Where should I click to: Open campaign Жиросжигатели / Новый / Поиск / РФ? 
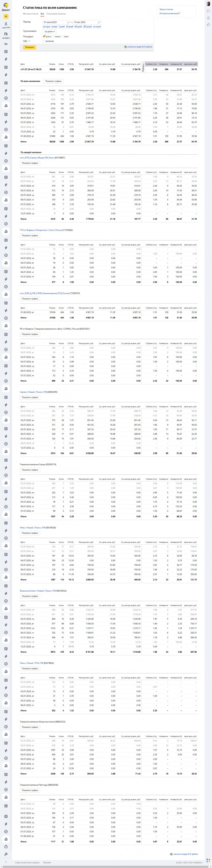(x=38, y=591)
